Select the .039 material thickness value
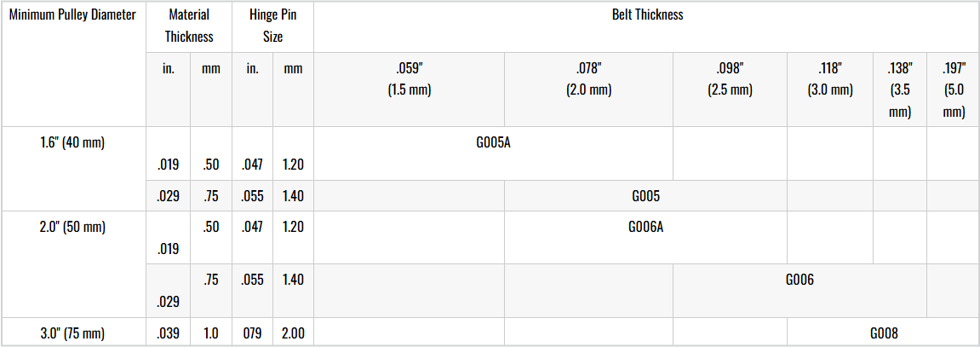 (169, 333)
